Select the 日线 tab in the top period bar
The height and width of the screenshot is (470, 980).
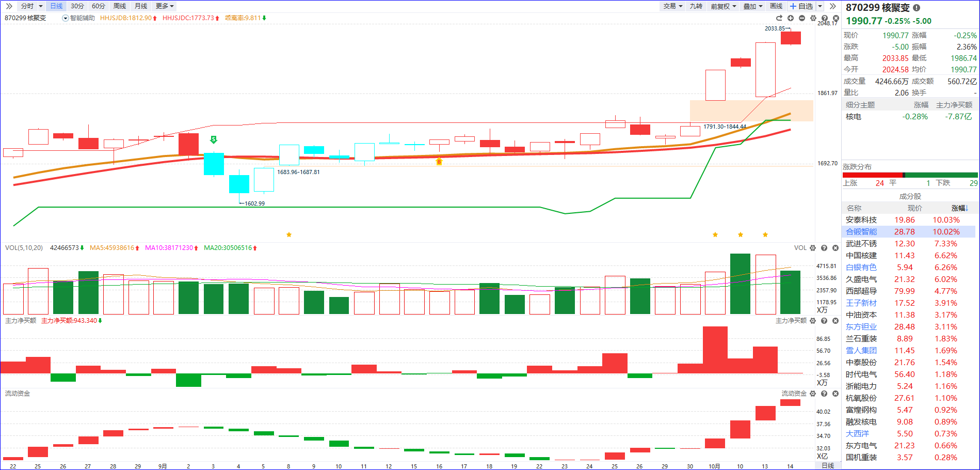pos(56,6)
